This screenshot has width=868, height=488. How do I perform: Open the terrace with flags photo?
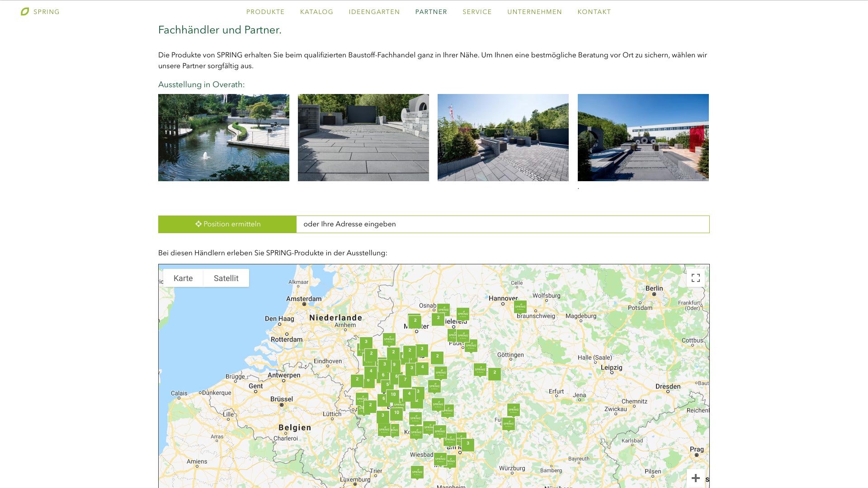[503, 137]
